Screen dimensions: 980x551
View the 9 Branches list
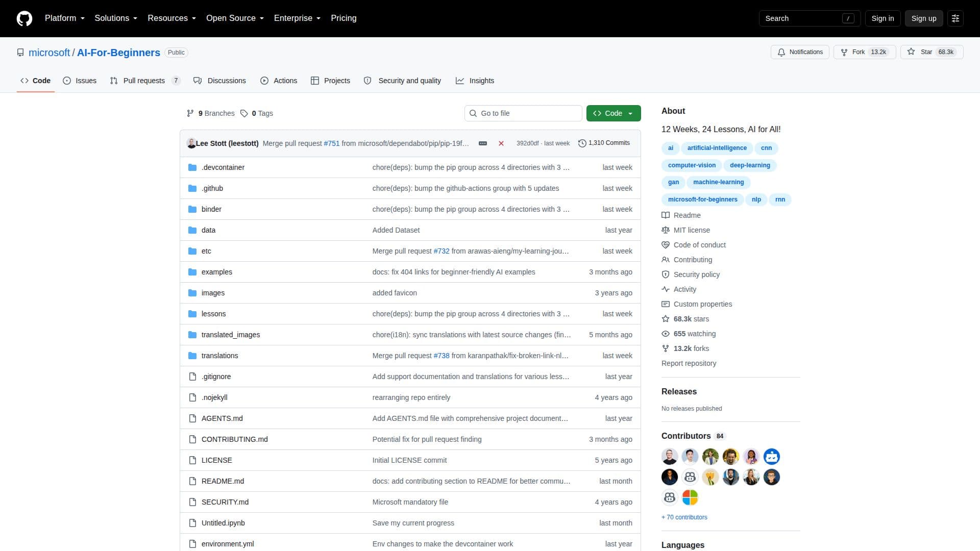click(210, 113)
